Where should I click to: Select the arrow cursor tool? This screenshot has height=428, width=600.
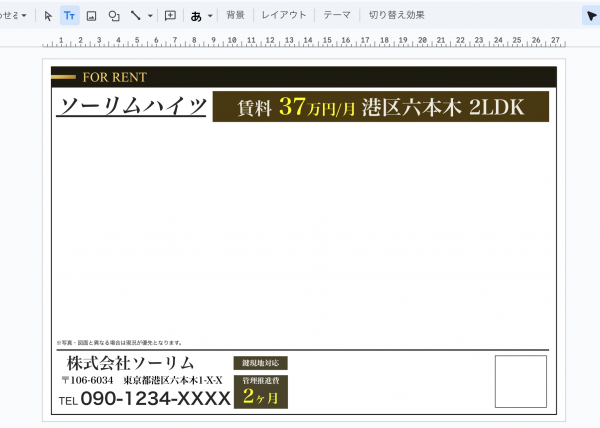coord(48,16)
